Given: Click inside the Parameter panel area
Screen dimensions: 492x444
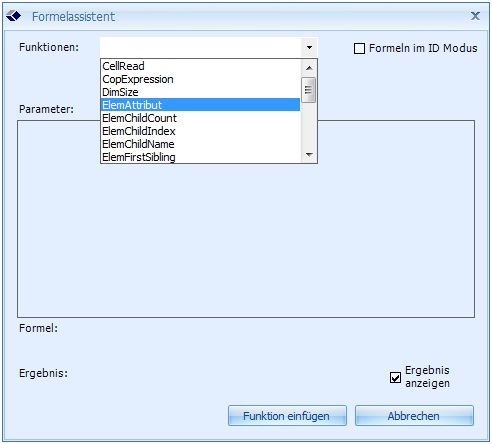Looking at the screenshot, I should (246, 240).
